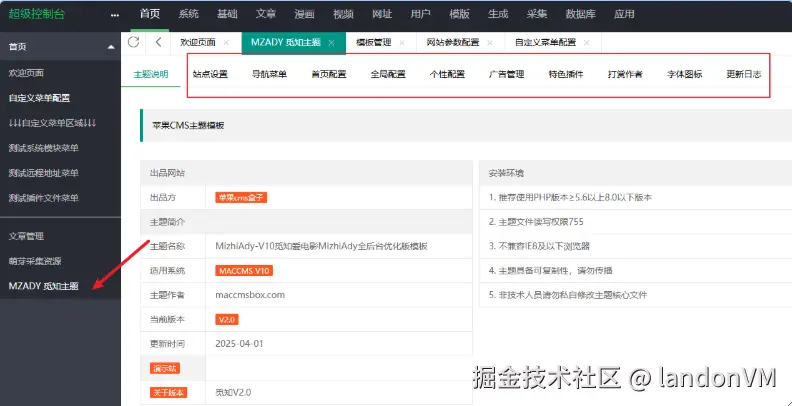Select the 主题说明 settings tab
792x406 pixels.
pyautogui.click(x=151, y=74)
